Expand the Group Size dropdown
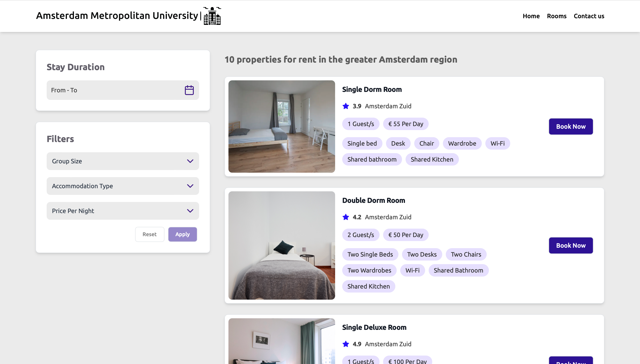The width and height of the screenshot is (640, 364). pyautogui.click(x=123, y=161)
